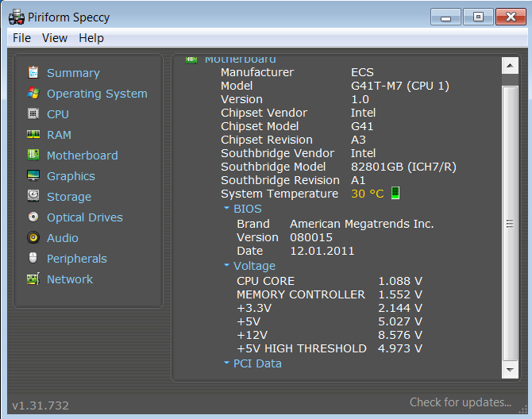
Task: Click Check for updates link
Action: 461,402
